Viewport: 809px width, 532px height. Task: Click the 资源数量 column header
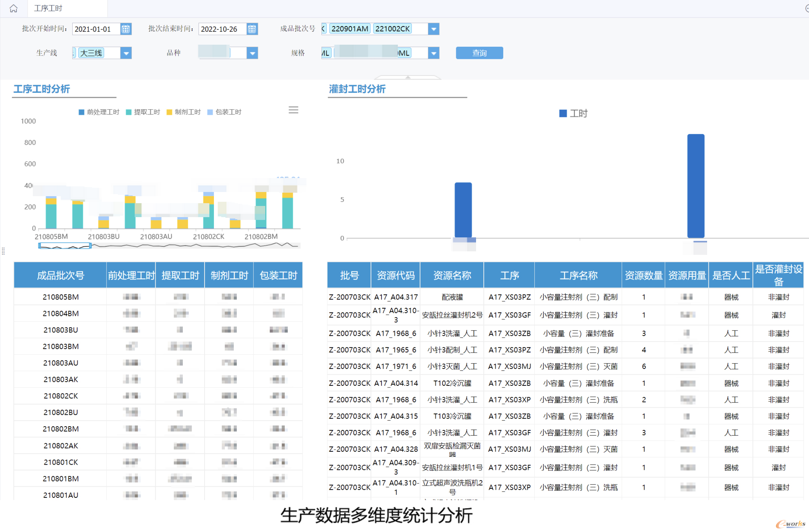tap(644, 275)
